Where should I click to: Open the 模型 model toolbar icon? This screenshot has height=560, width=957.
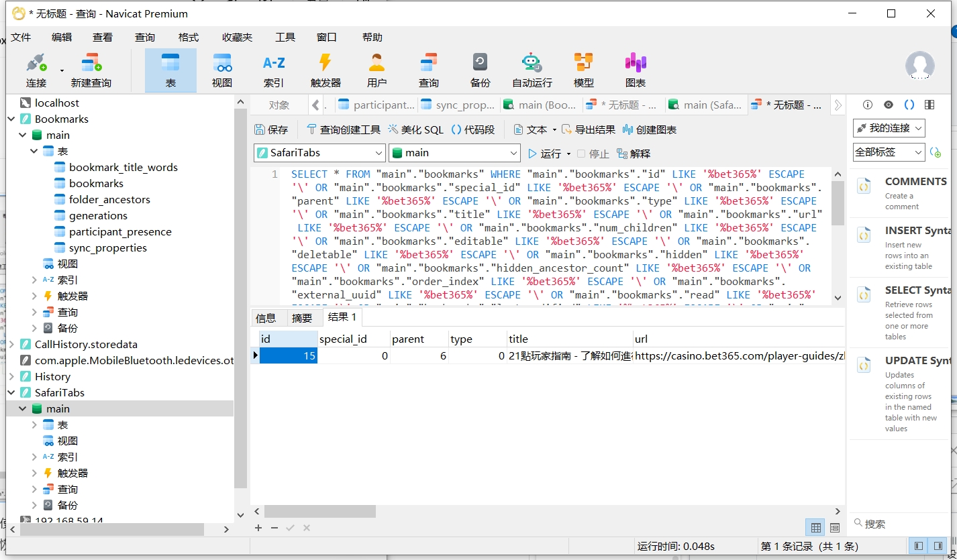(x=584, y=70)
